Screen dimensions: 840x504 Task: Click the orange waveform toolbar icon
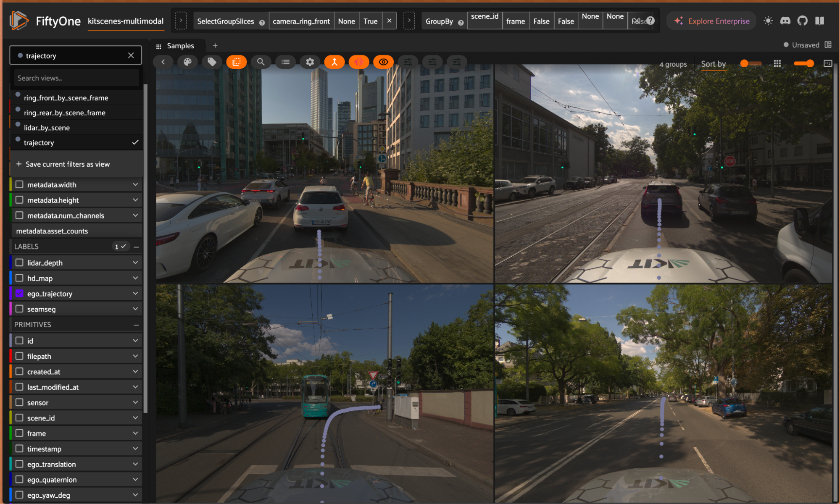coord(358,62)
